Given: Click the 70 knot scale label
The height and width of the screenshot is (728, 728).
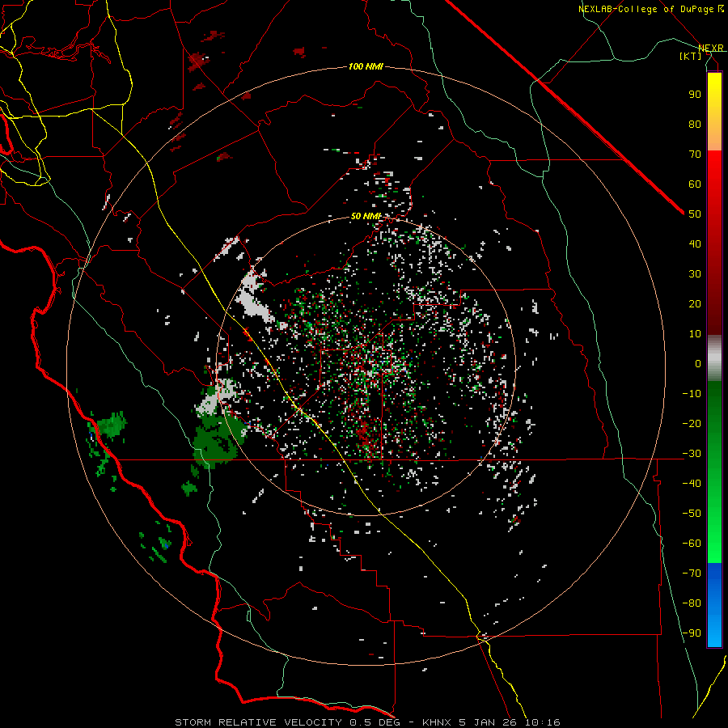Looking at the screenshot, I should 695,154.
